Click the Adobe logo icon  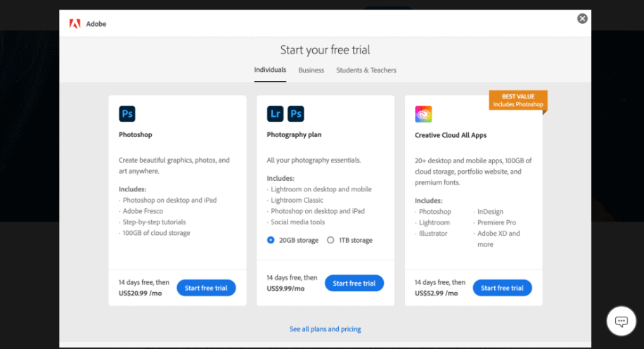tap(75, 24)
